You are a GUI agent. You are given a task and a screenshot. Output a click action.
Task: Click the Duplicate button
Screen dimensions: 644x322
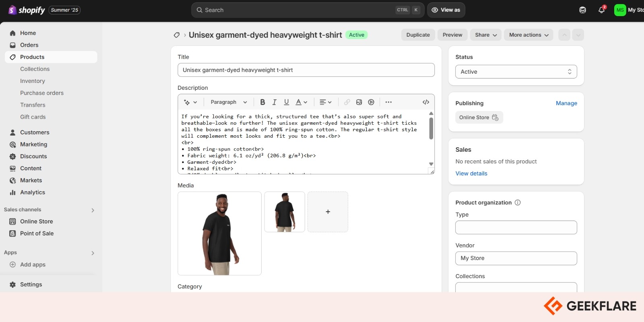pyautogui.click(x=418, y=35)
